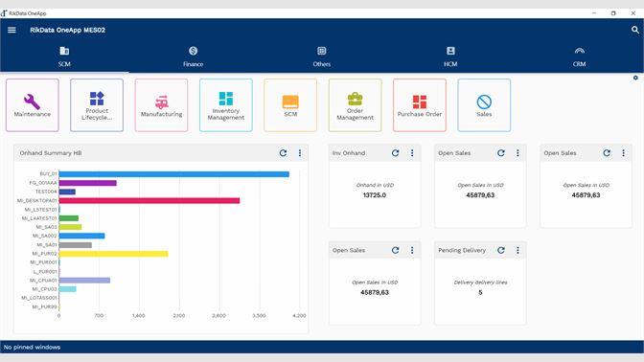The height and width of the screenshot is (362, 644).
Task: Refresh the Inv Onhand widget
Action: (395, 153)
